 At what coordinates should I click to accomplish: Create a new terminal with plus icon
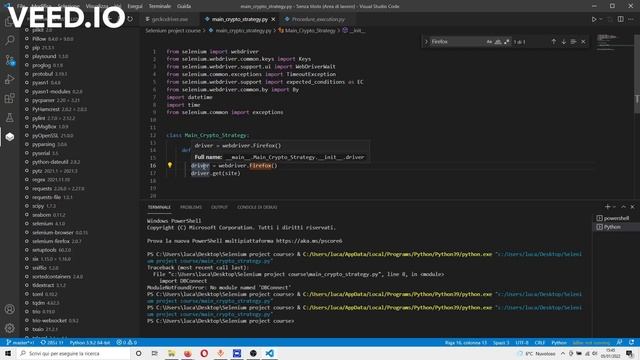click(x=607, y=207)
